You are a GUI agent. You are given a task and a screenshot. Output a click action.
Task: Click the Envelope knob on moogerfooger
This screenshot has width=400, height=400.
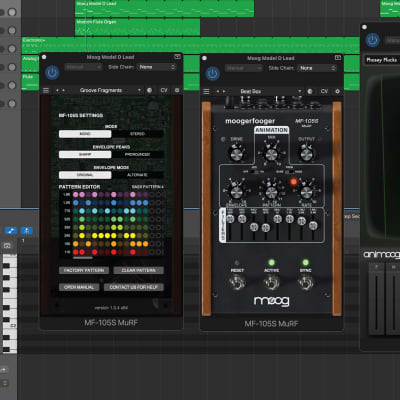pos(236,192)
